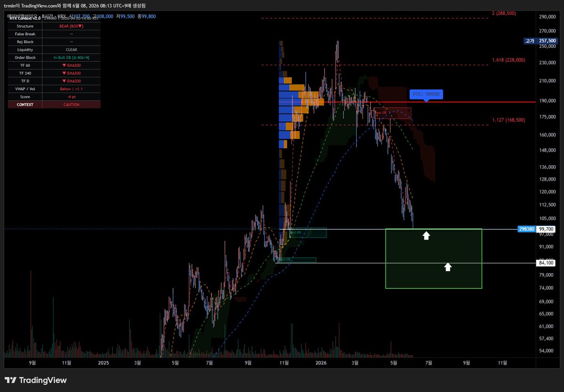Click the 128,000 price axis label
The width and height of the screenshot is (564, 392).
tap(547, 179)
